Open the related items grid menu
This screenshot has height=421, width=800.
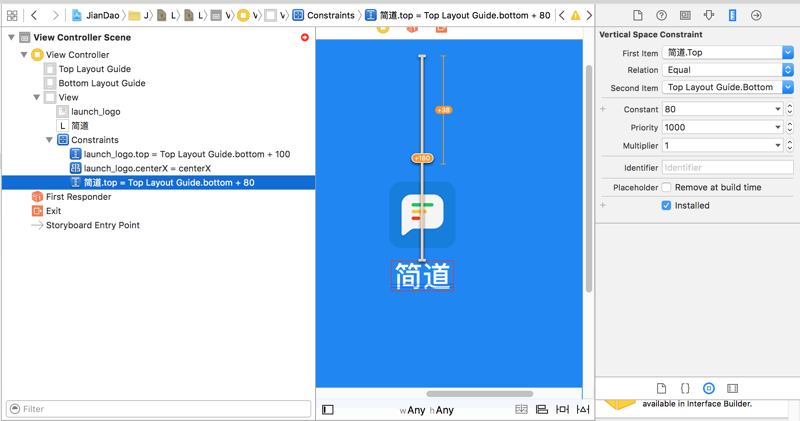click(12, 15)
